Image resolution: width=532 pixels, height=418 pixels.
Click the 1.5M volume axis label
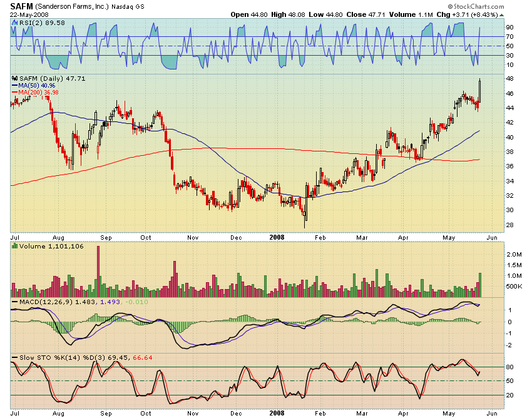[x=514, y=265]
